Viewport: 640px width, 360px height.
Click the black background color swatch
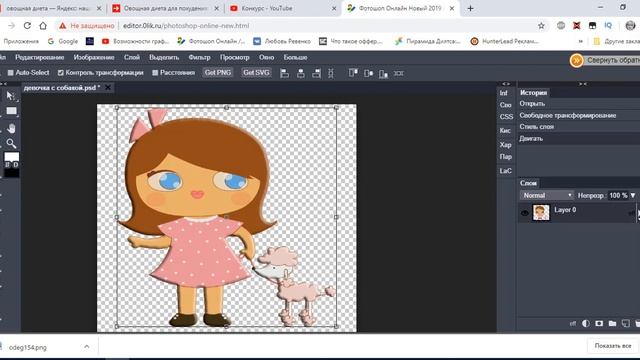pos(11,173)
